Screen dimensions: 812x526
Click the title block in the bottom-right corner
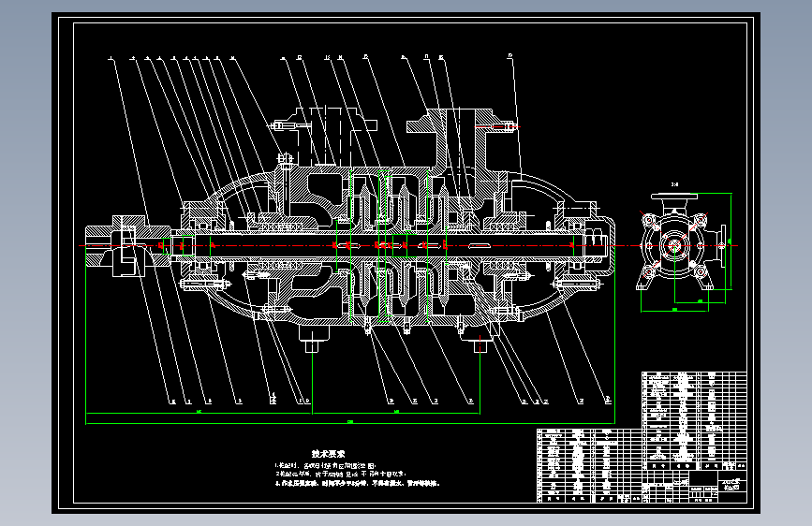pyautogui.click(x=694, y=486)
